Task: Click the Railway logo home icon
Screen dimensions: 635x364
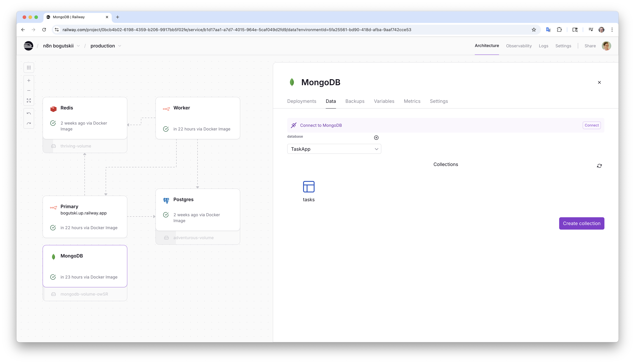Action: (29, 46)
